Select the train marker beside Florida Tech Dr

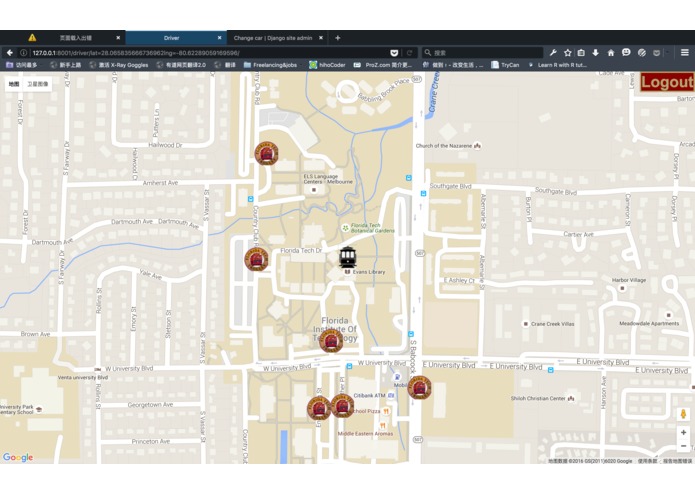tap(257, 259)
